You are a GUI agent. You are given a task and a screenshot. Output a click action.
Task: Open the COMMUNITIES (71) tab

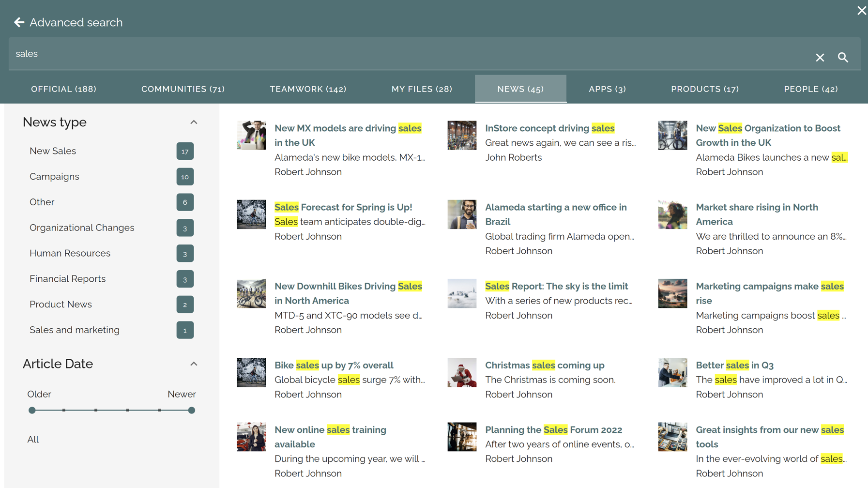pyautogui.click(x=183, y=89)
